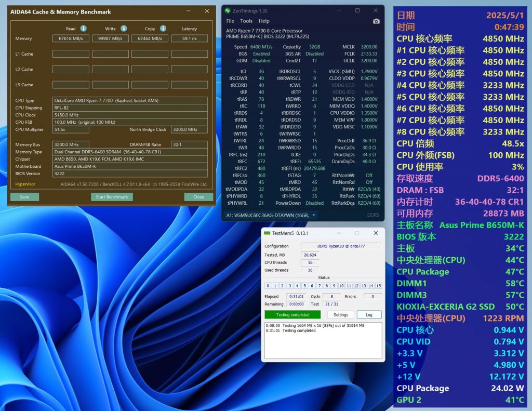The image size is (532, 411).
Task: Open Settings in TestMem5
Action: (341, 314)
